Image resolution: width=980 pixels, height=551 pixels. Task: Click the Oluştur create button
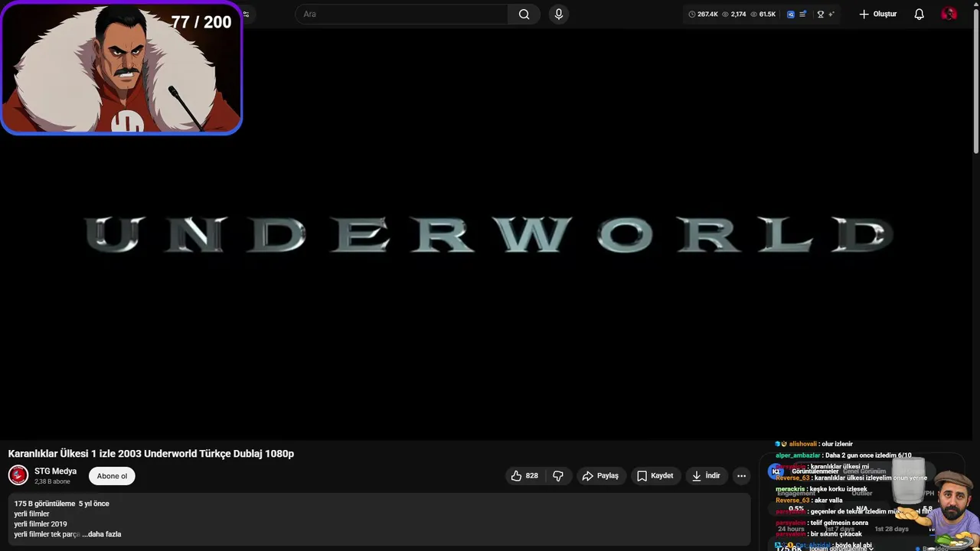click(x=877, y=14)
